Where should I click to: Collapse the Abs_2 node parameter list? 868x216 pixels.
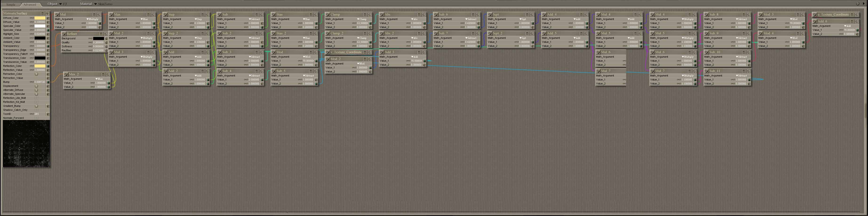point(419,33)
